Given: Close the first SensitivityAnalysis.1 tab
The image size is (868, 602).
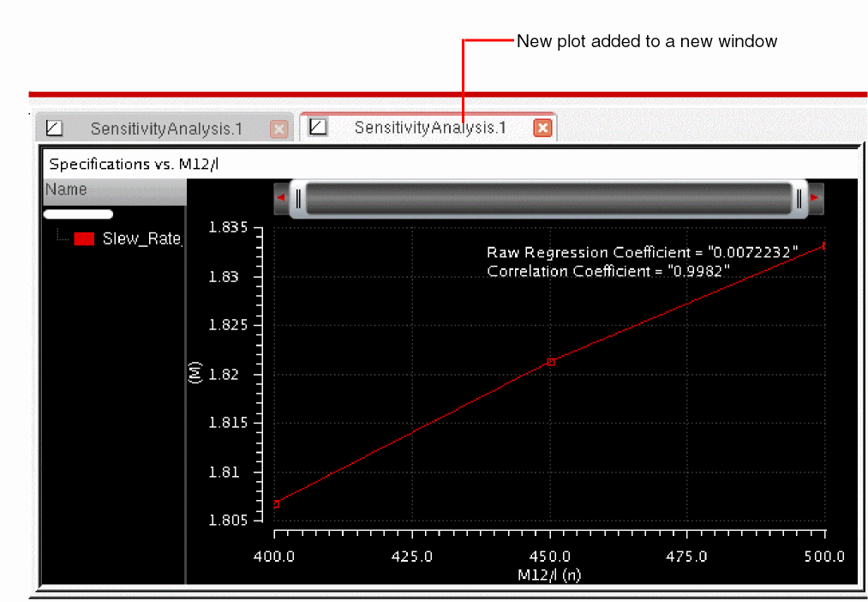Looking at the screenshot, I should 279,129.
